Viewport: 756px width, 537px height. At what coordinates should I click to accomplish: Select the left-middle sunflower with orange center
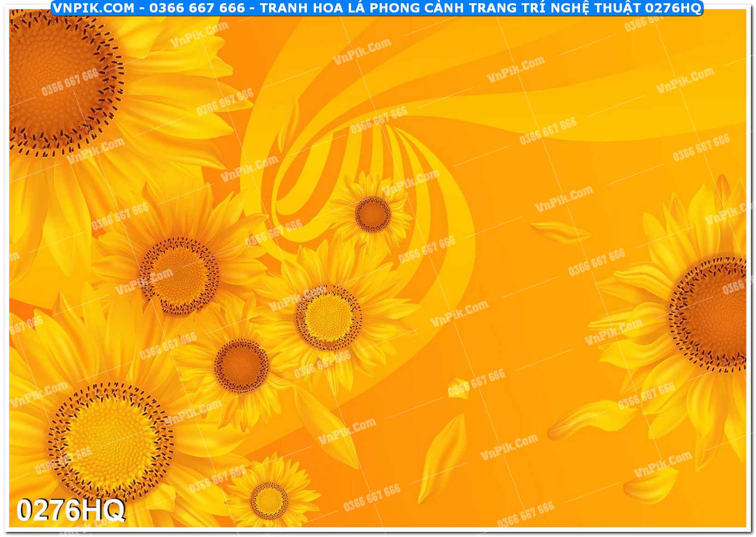[x=180, y=276]
